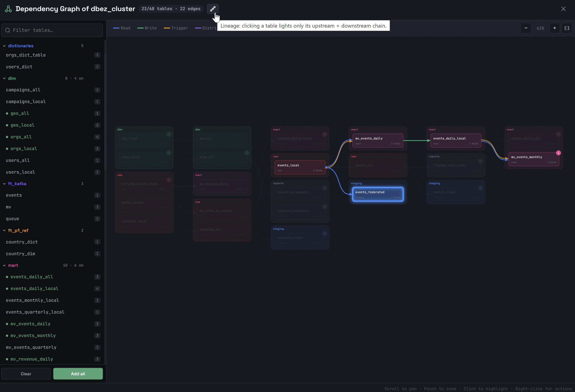Click the fit-to-view icon button

click(567, 28)
